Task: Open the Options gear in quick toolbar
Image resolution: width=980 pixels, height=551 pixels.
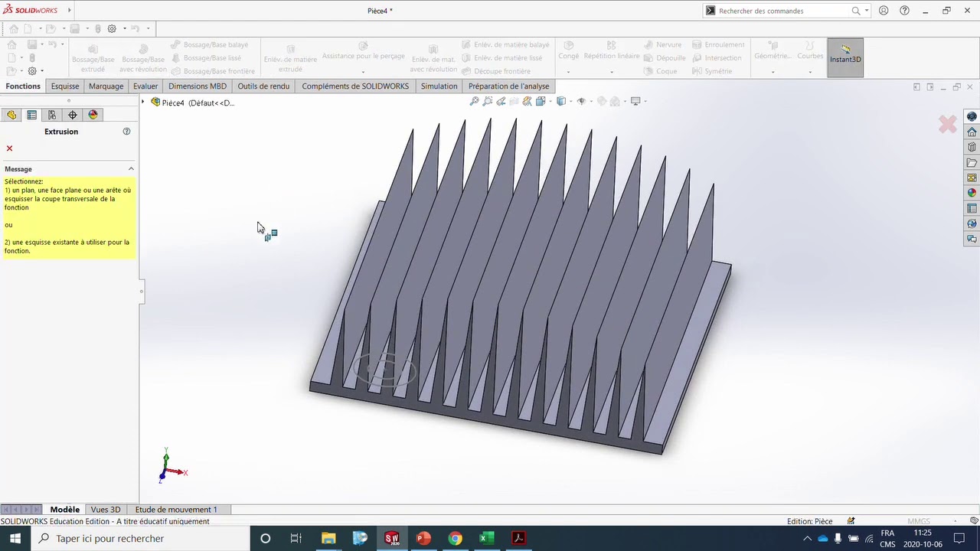Action: click(112, 28)
